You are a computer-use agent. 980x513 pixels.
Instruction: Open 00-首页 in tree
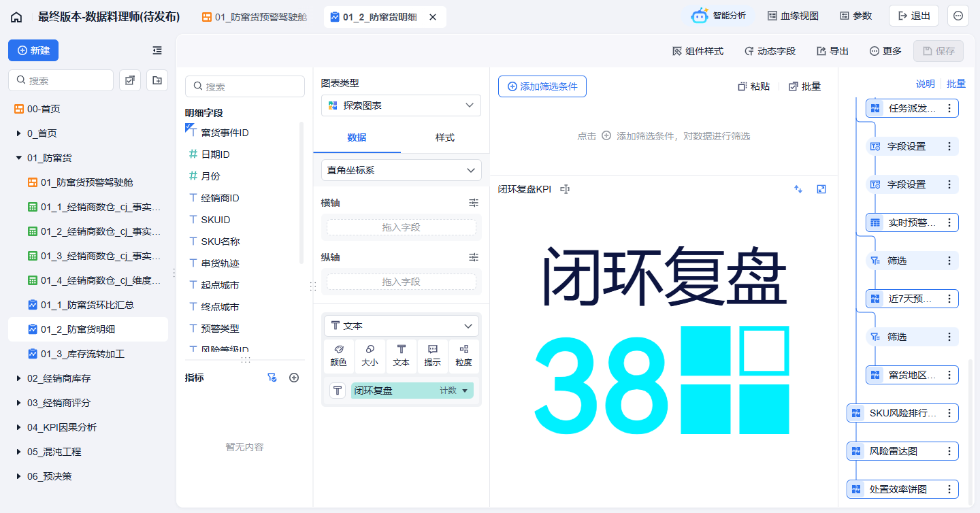pos(88,109)
